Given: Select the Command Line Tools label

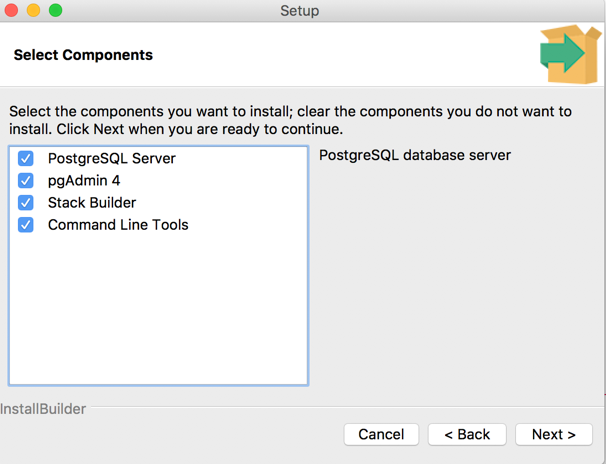Looking at the screenshot, I should point(118,225).
